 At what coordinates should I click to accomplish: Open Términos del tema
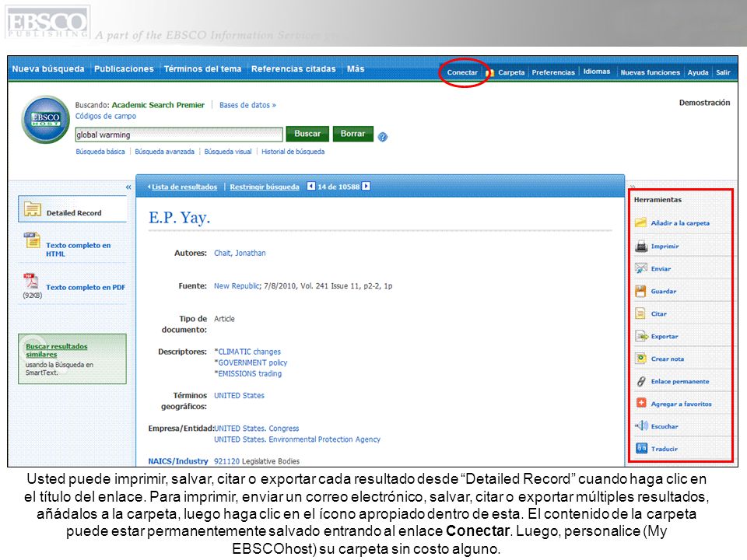[x=202, y=69]
